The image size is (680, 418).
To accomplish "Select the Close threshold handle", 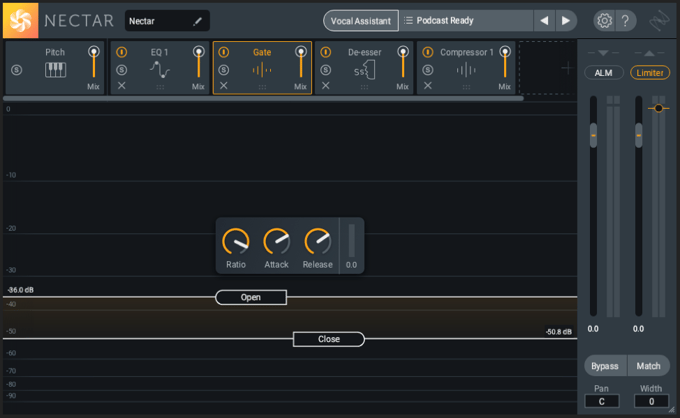I will (329, 339).
